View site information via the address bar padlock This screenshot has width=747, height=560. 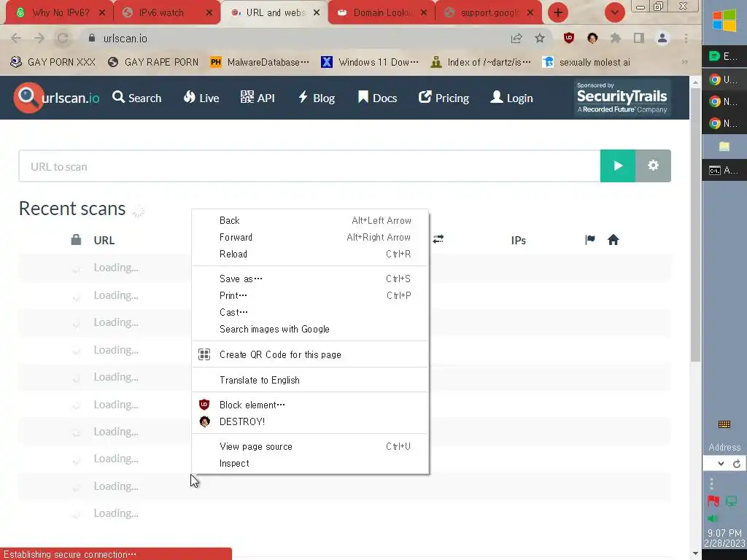[91, 38]
